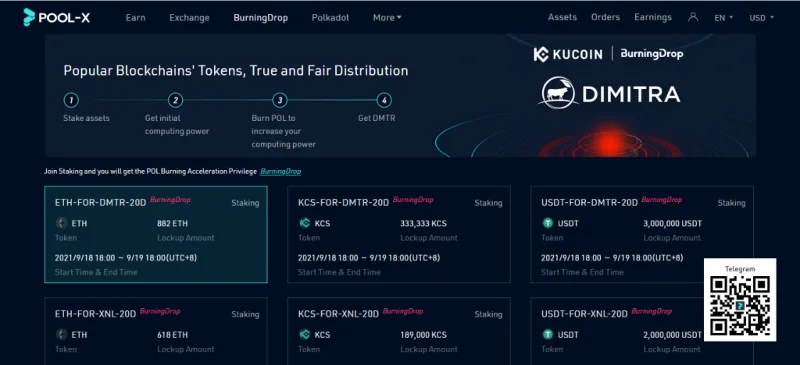Click the date range on USDT-FOR-DMTR-20D card
The image size is (800, 365).
612,258
